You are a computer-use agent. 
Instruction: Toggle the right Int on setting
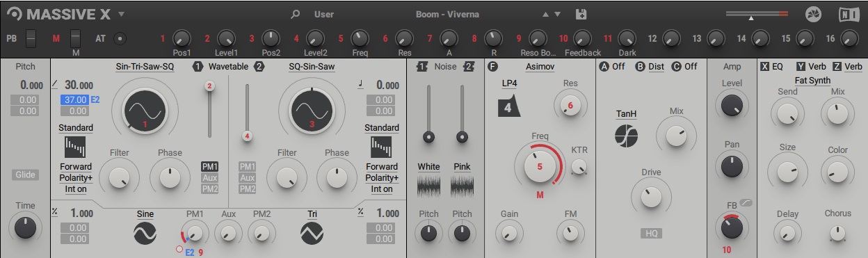pyautogui.click(x=382, y=189)
